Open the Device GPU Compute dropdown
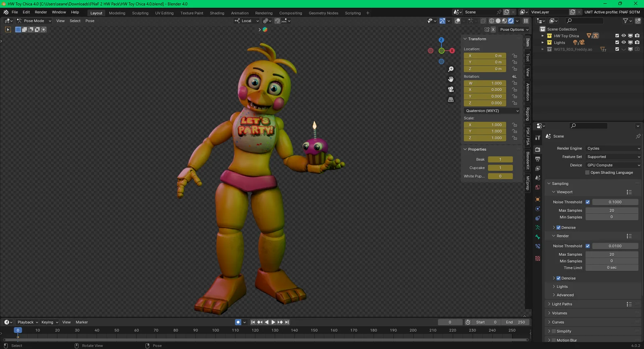 [x=613, y=165]
